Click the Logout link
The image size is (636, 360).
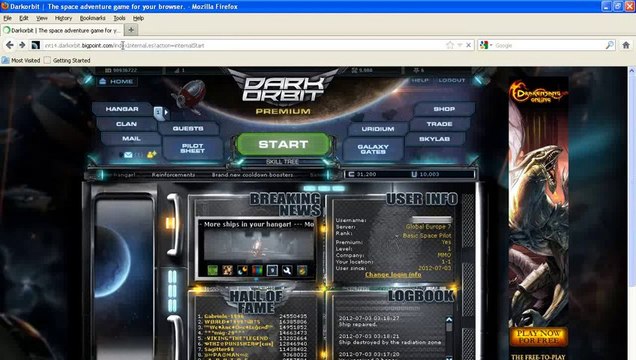point(451,80)
